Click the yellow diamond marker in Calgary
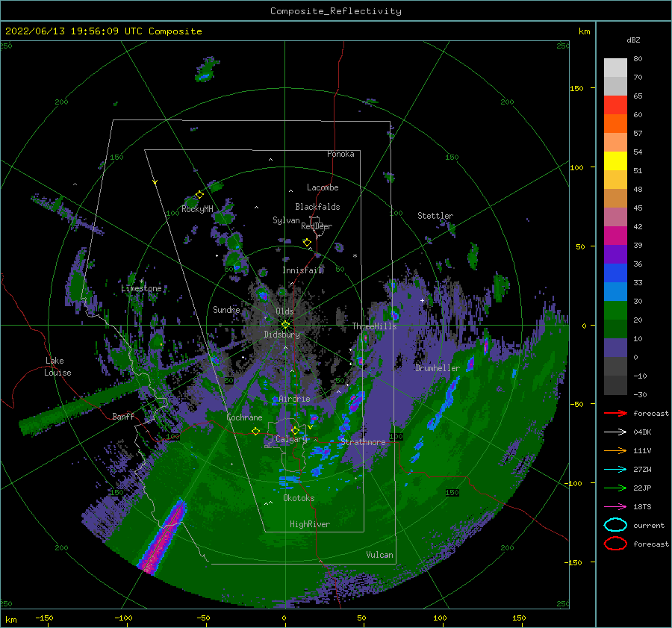 click(295, 430)
